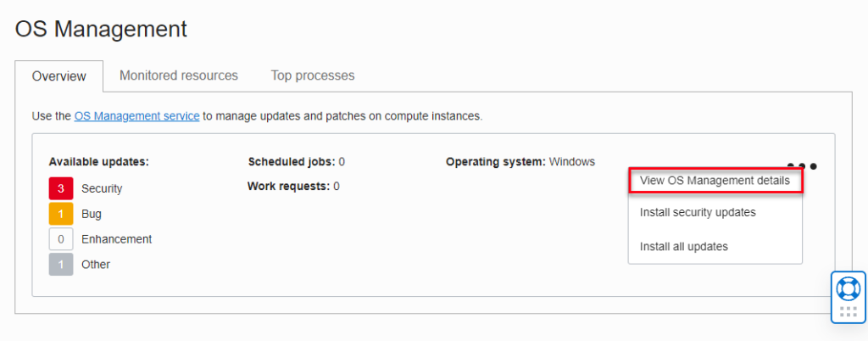Choose Install all updates option

point(684,246)
